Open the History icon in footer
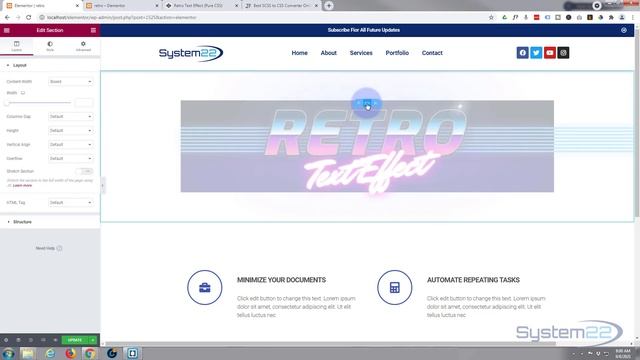 click(x=31, y=340)
